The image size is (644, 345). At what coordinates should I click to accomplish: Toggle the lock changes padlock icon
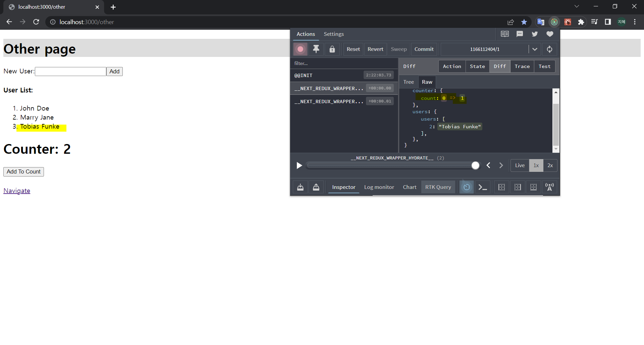[332, 49]
